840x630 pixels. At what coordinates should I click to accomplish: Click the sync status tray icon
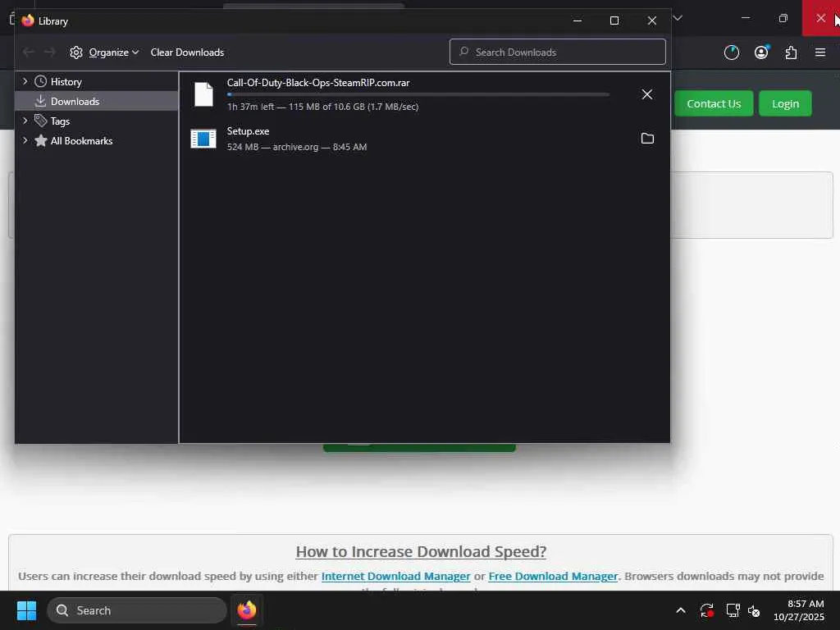(706, 610)
